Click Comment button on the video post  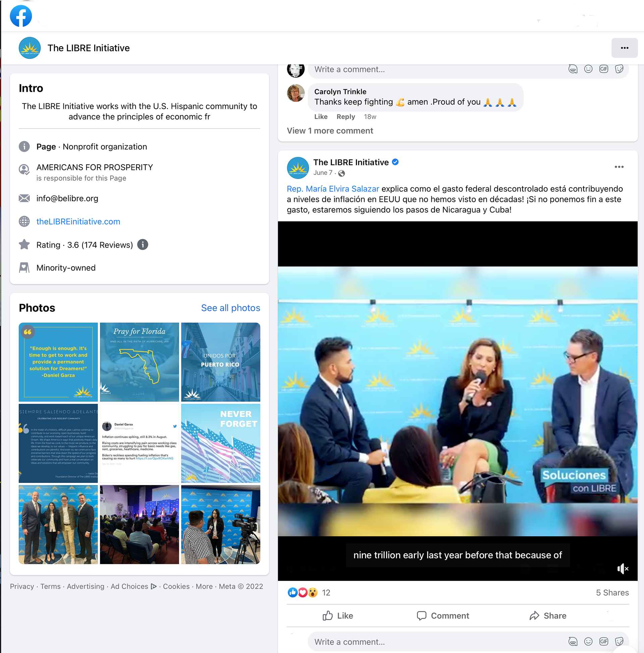(x=443, y=615)
